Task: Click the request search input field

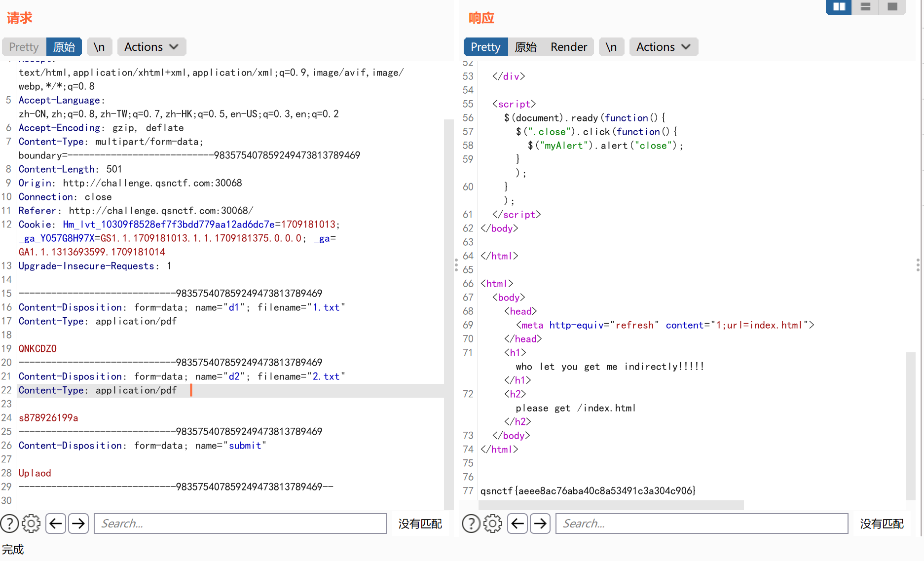Action: coord(240,524)
